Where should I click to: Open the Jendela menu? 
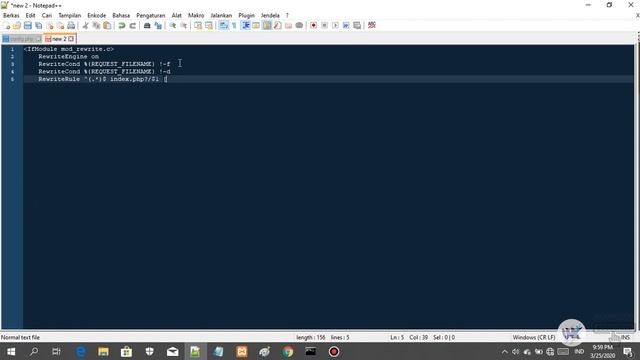tap(270, 16)
